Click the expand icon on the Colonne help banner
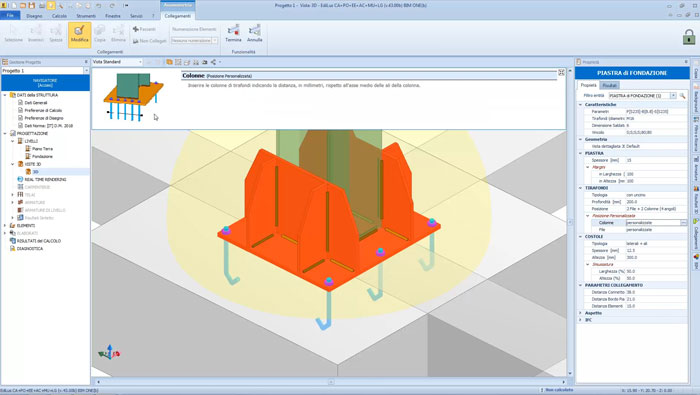700x395 pixels. click(x=561, y=72)
